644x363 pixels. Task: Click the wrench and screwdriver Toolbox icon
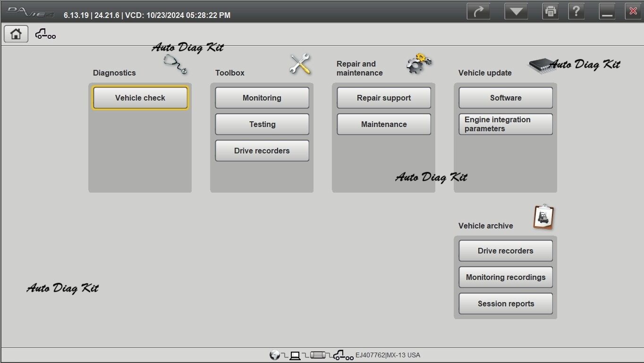point(300,64)
